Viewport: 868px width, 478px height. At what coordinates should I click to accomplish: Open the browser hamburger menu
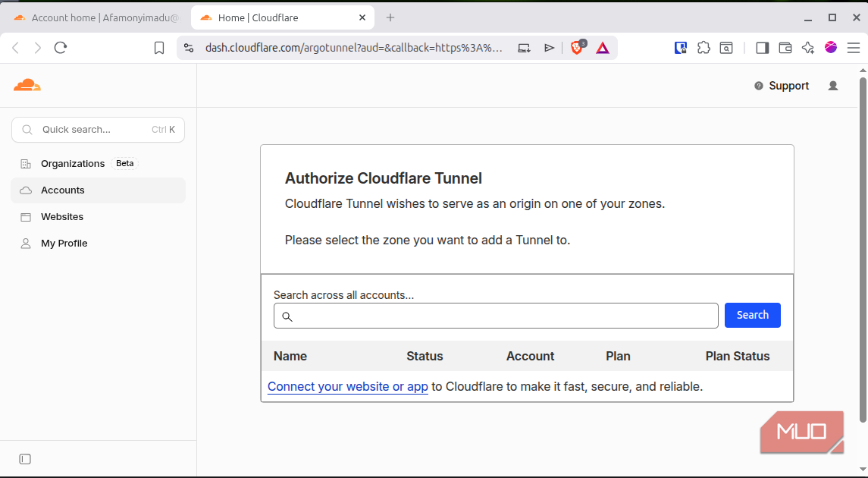pyautogui.click(x=853, y=49)
